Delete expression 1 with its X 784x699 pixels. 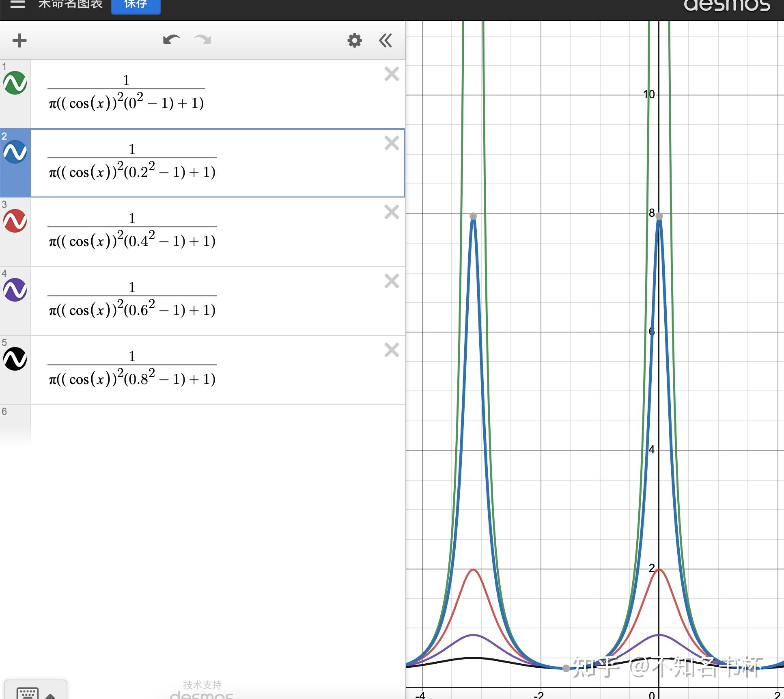[x=392, y=74]
